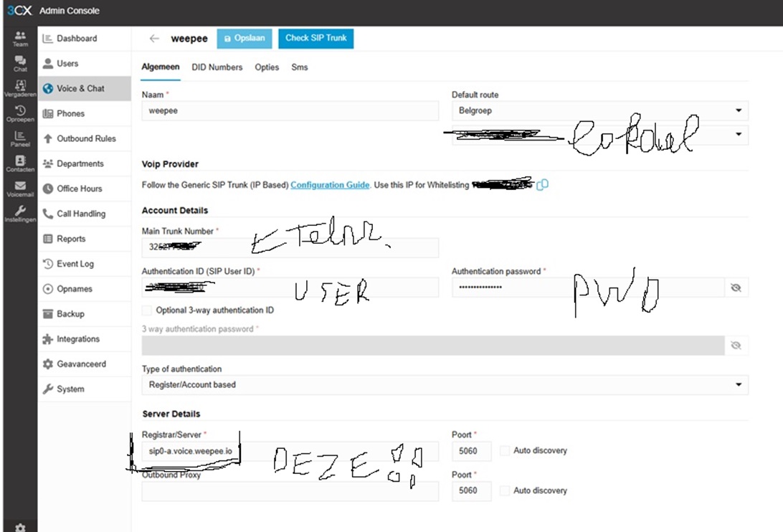Image resolution: width=783 pixels, height=532 pixels.
Task: Click Authentication ID input field
Action: (290, 288)
